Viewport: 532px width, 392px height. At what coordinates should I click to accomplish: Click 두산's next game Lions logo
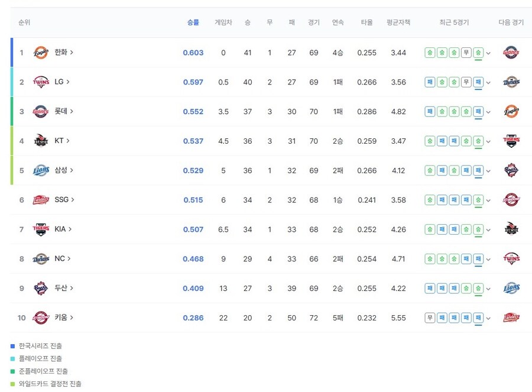click(511, 289)
